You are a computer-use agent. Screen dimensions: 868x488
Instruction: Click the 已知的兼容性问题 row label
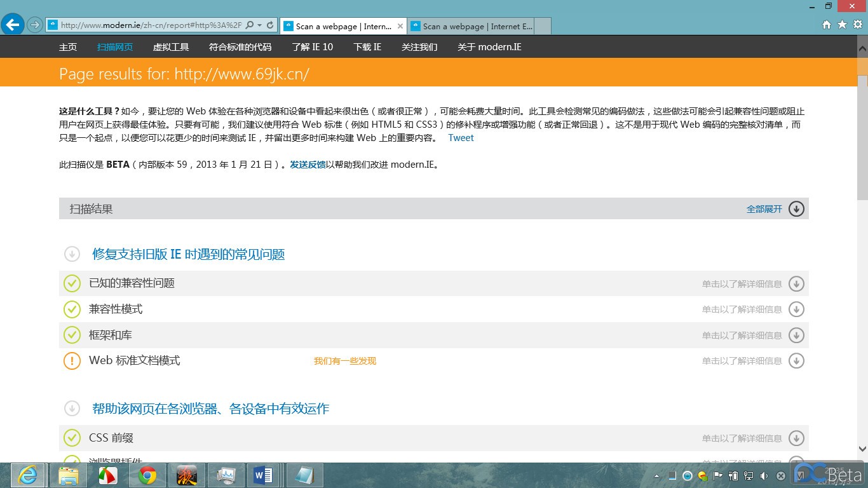pos(132,283)
